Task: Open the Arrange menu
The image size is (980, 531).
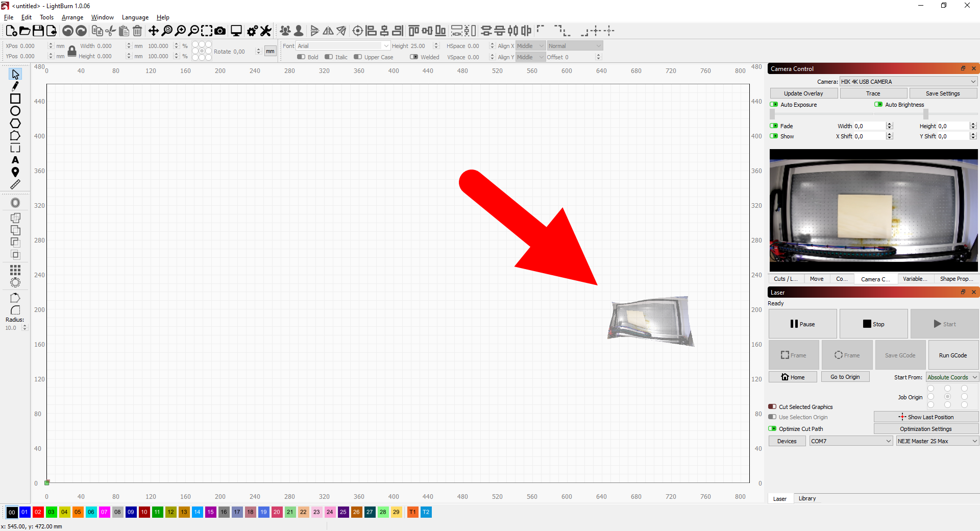Action: coord(72,17)
